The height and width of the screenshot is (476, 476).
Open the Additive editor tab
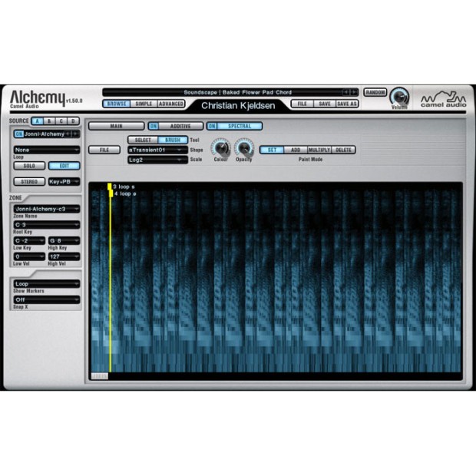point(180,126)
